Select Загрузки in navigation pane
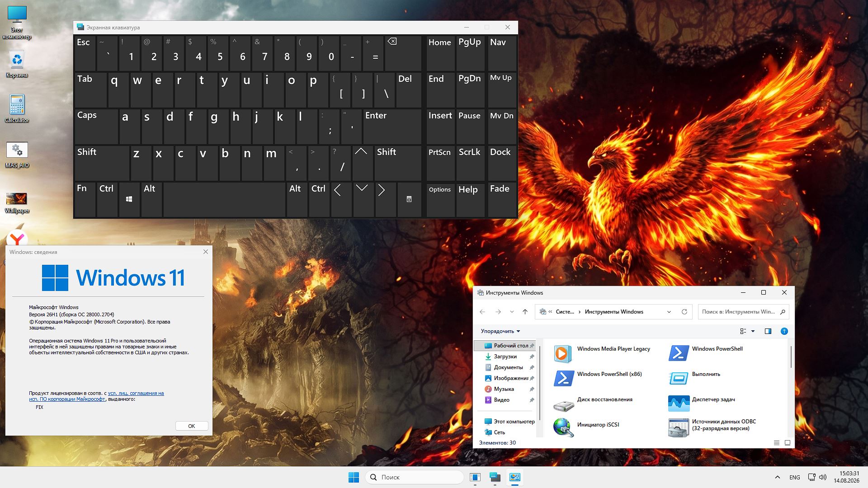Viewport: 868px width, 488px height. 505,357
